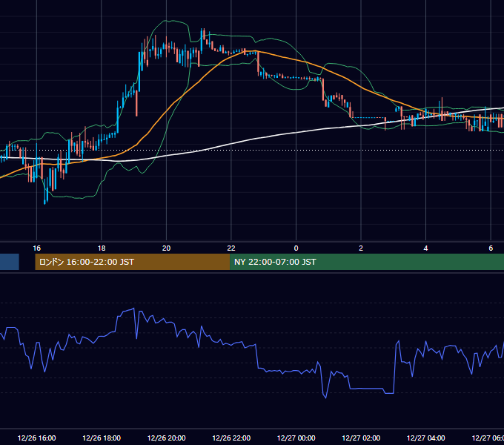Click the 12/26 20:00 time label
Viewport: 504px width, 445px height.
167,438
